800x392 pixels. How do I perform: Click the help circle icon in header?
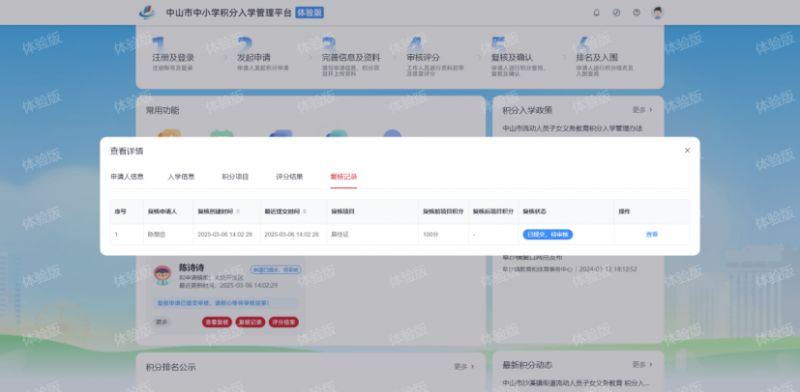click(636, 13)
